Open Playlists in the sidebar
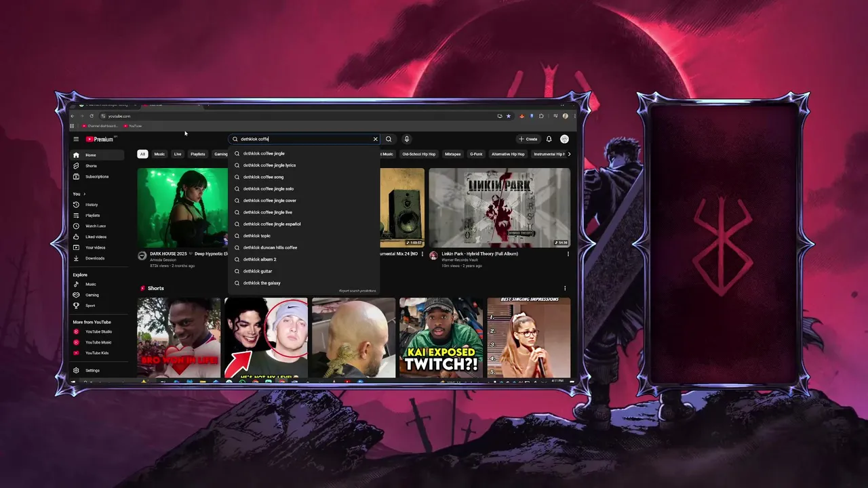Screen dimensions: 868x488 click(98, 216)
